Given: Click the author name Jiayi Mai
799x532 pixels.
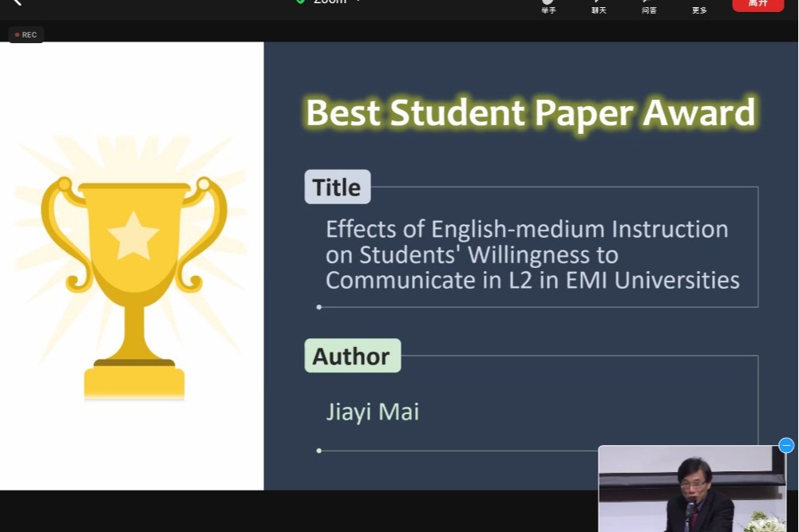Looking at the screenshot, I should (372, 412).
